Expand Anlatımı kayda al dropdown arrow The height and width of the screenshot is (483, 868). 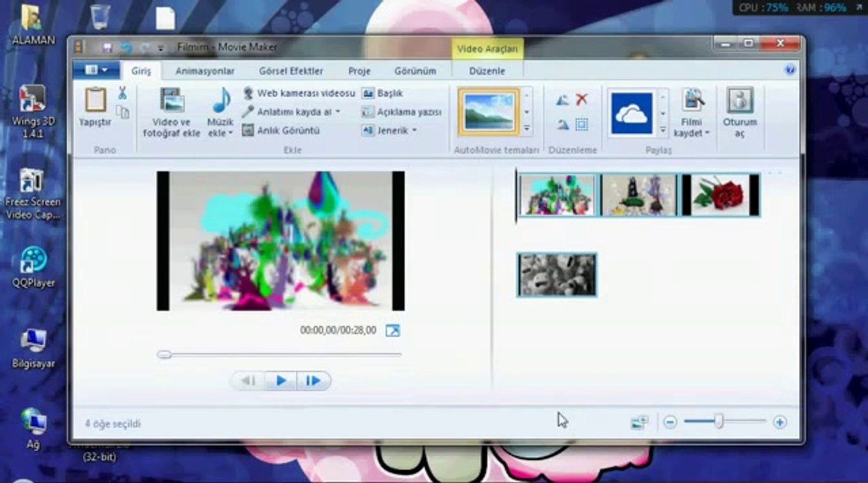337,112
